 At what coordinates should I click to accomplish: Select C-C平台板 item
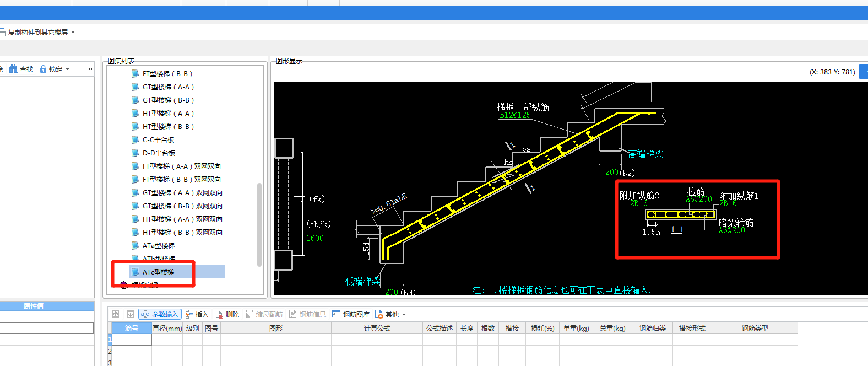point(158,139)
